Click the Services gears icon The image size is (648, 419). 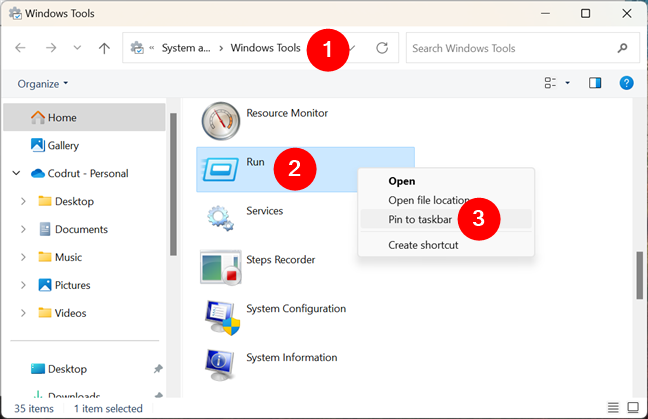click(x=220, y=218)
